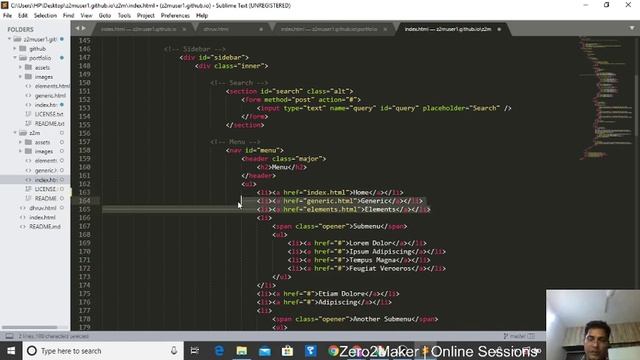The height and width of the screenshot is (360, 640).
Task: Click line number 158 in gutter
Action: pyautogui.click(x=84, y=150)
